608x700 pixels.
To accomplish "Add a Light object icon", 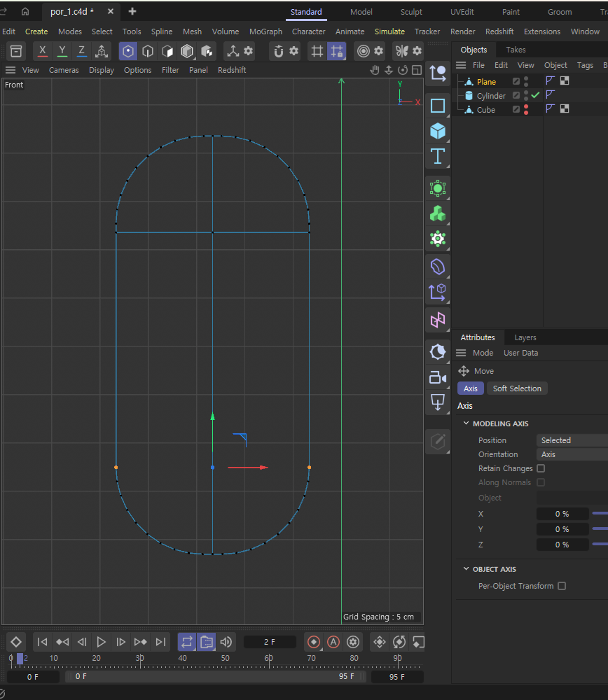I will click(438, 402).
